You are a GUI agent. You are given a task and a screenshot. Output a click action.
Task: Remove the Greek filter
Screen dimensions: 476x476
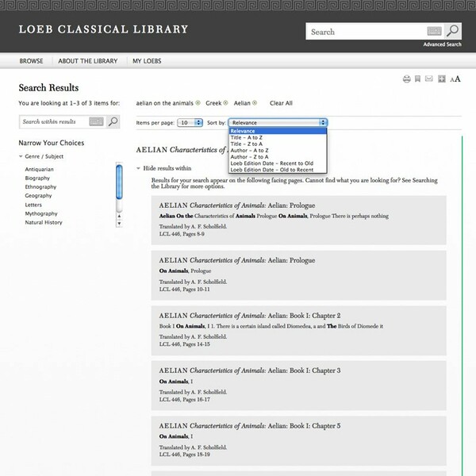click(x=225, y=103)
